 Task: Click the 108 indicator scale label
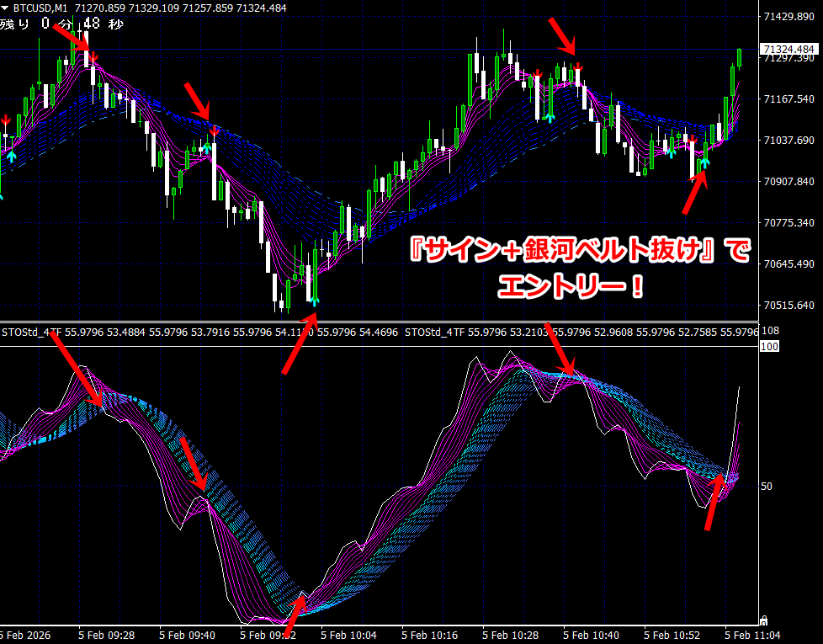[771, 331]
